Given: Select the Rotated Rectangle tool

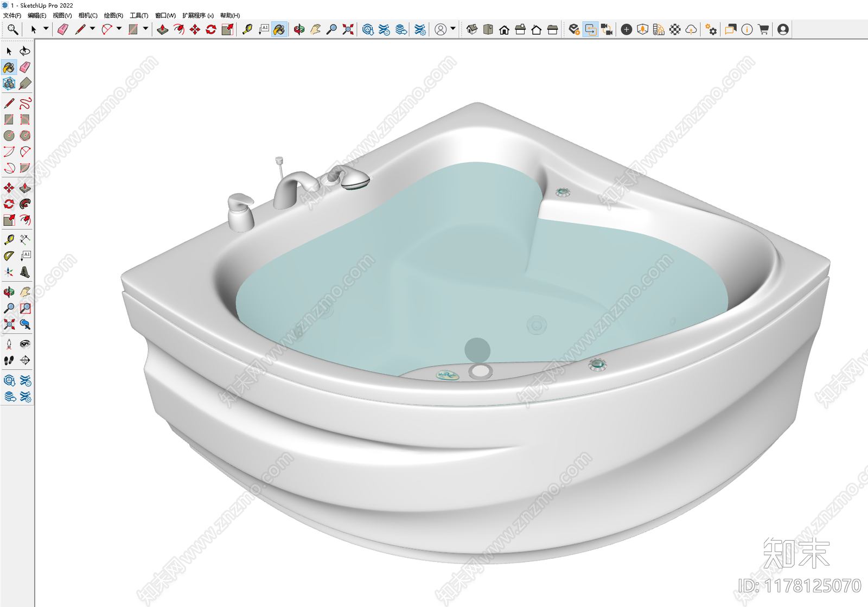Looking at the screenshot, I should [x=25, y=119].
